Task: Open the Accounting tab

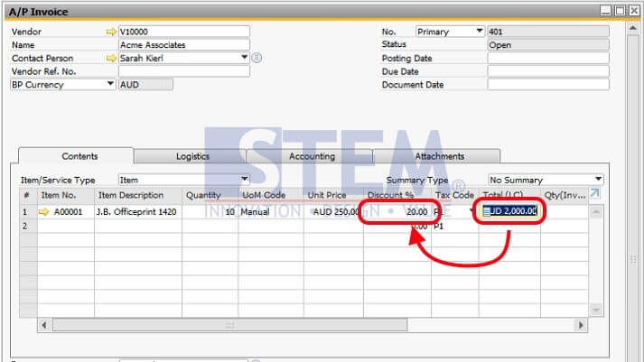Action: [310, 156]
